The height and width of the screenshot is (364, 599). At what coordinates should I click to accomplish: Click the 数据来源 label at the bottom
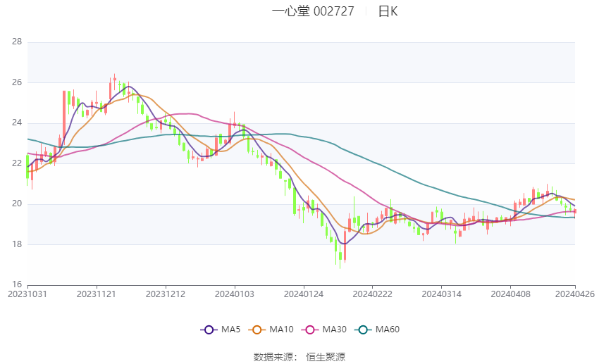(274, 357)
